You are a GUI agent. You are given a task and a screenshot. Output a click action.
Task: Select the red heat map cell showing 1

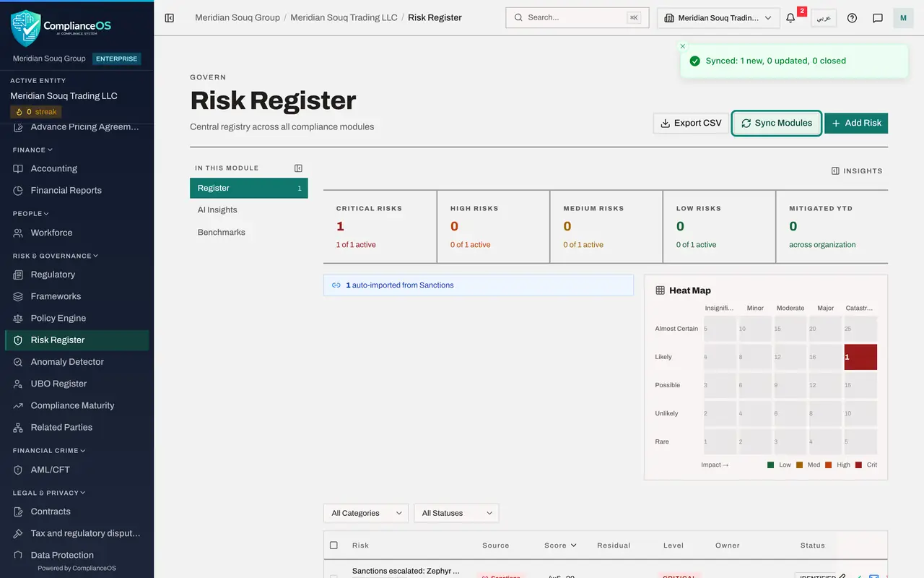pyautogui.click(x=860, y=357)
